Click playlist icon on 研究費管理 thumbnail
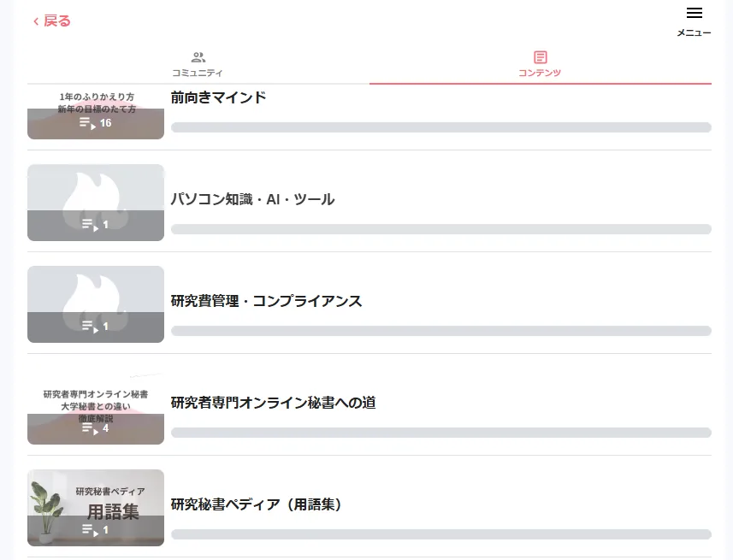This screenshot has width=733, height=560. click(x=88, y=327)
